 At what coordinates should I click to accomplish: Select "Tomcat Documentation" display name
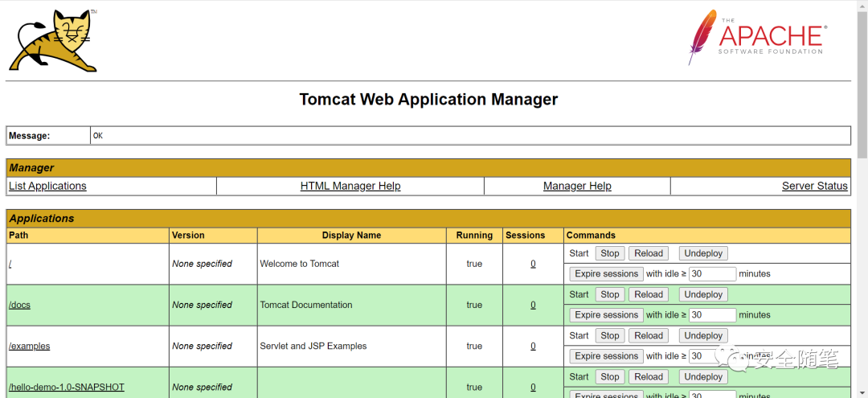click(306, 305)
